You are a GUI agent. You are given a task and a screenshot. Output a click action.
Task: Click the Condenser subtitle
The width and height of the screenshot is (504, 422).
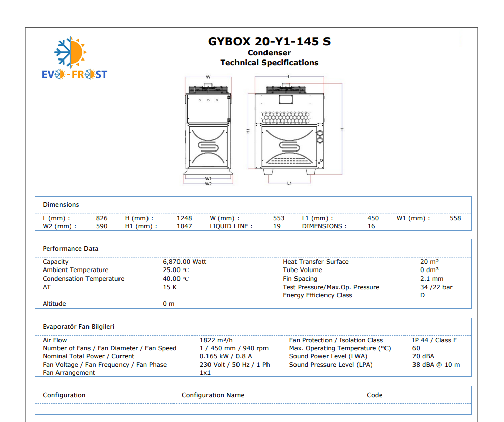(270, 53)
